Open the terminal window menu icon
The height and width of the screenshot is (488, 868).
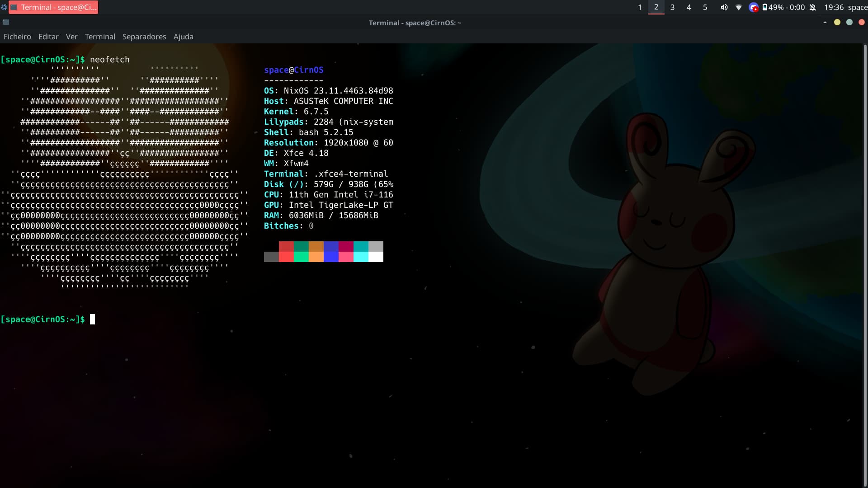pyautogui.click(x=6, y=22)
